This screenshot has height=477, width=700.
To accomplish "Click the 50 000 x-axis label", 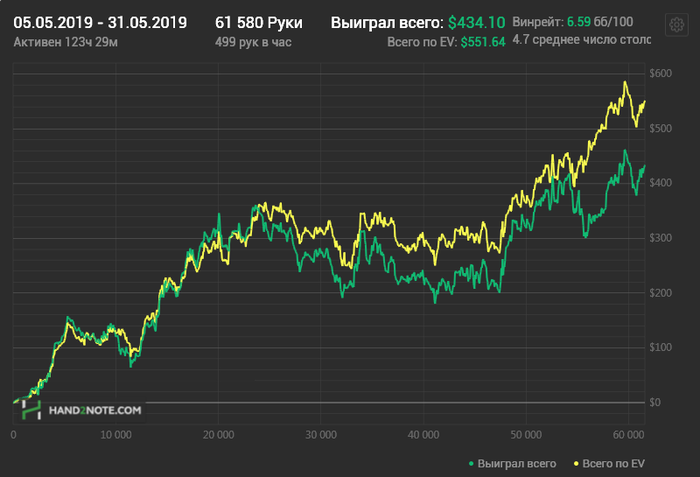I will coord(526,435).
